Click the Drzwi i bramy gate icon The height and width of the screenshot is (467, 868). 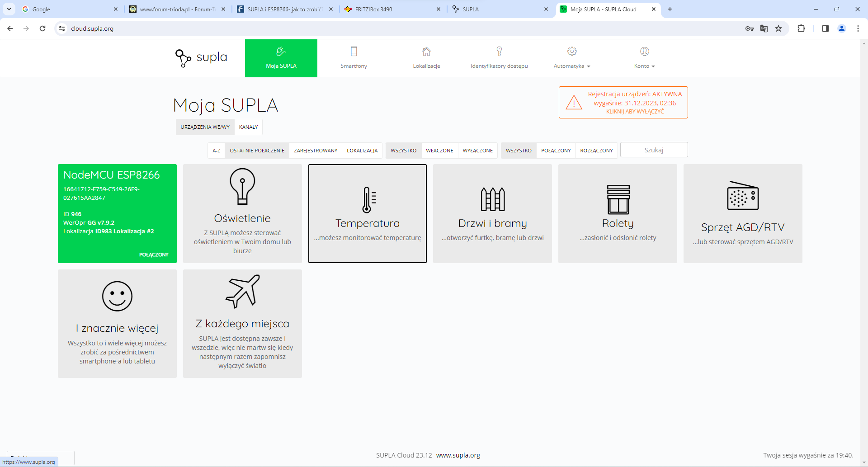(x=493, y=199)
